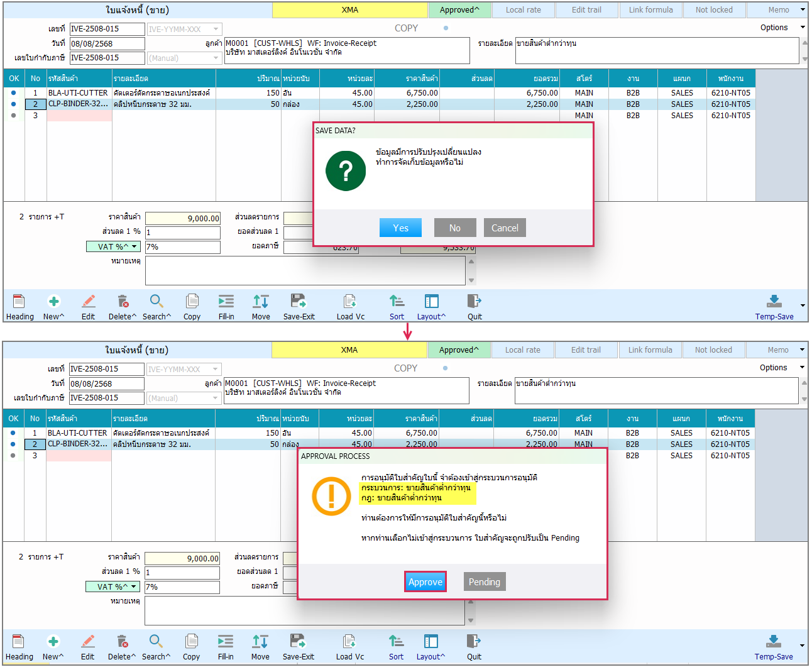Open the VAT %^ dropdown in the top window
The image size is (812, 672).
(x=113, y=246)
